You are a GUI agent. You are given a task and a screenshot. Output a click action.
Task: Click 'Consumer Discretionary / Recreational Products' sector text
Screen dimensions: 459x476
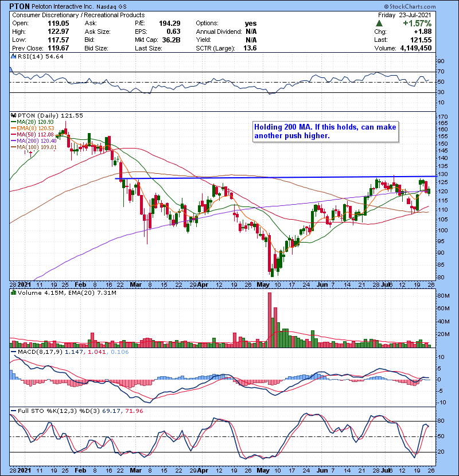pos(79,15)
